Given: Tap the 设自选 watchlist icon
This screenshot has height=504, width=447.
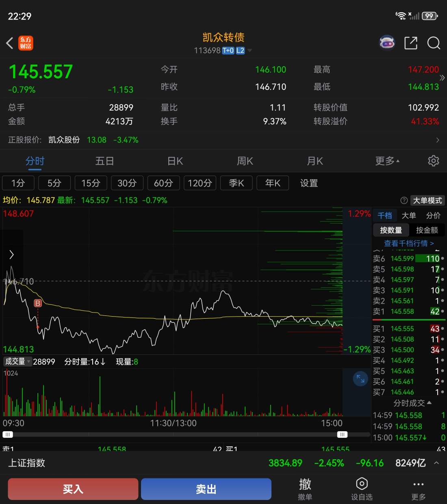Looking at the screenshot, I should (362, 489).
